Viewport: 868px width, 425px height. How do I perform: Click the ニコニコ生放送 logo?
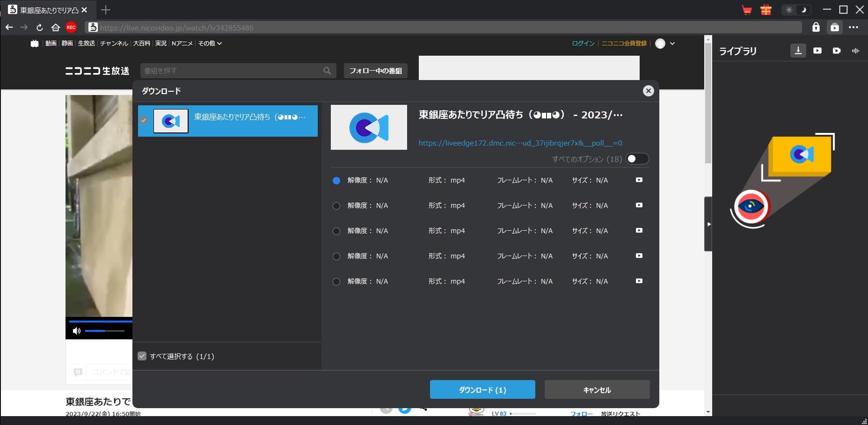click(x=97, y=71)
